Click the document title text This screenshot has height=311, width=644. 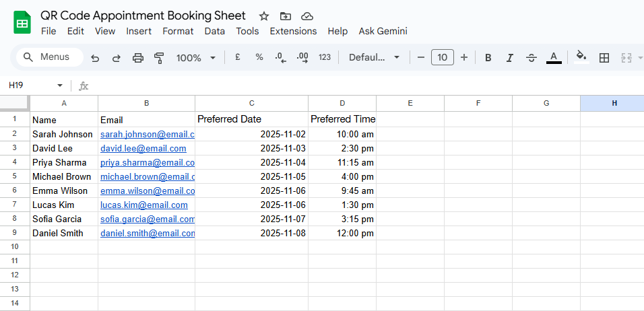tap(143, 15)
